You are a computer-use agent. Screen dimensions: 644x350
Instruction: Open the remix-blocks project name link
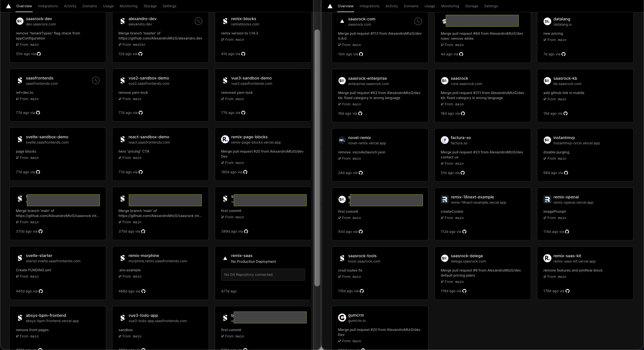[244, 19]
